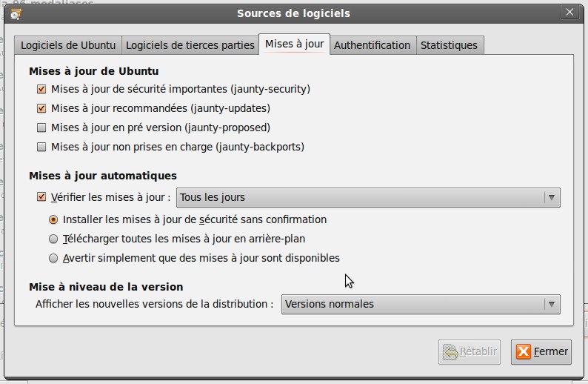Go to the Authentification tab
This screenshot has height=384, width=588.
click(x=372, y=45)
